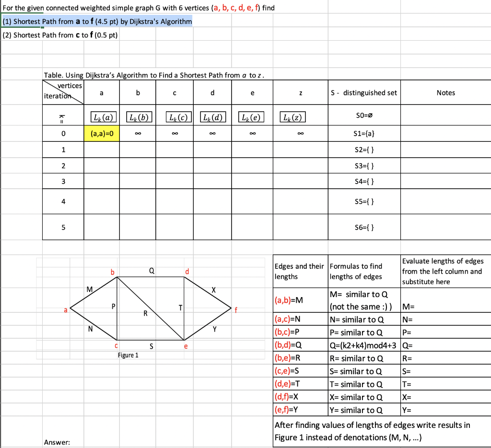
Task: Click vertex f in Figure 1
Action: [235, 310]
